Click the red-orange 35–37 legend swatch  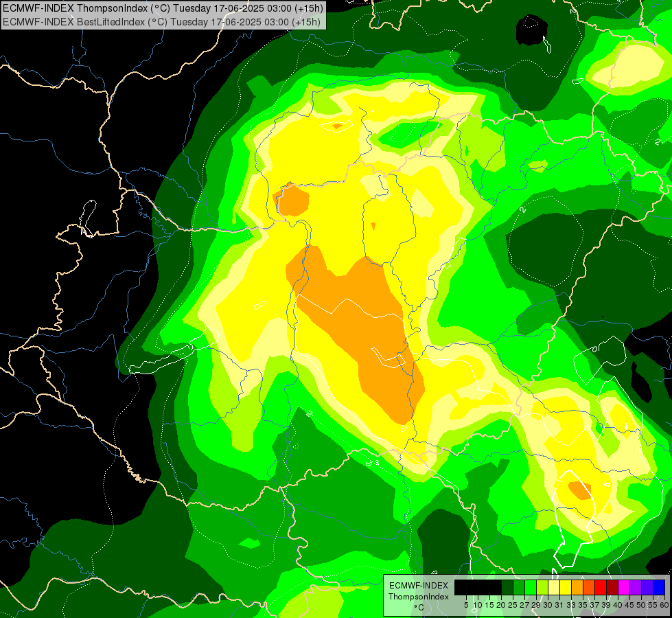click(589, 587)
